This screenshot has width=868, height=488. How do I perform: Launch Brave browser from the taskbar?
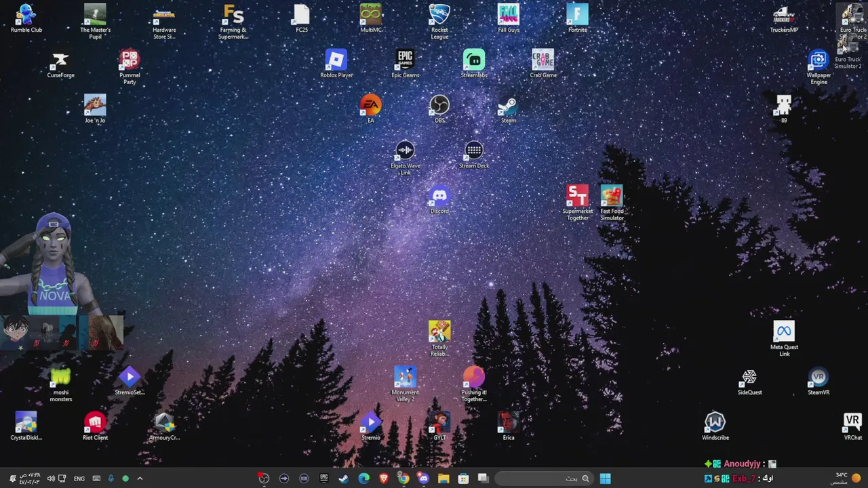[384, 479]
